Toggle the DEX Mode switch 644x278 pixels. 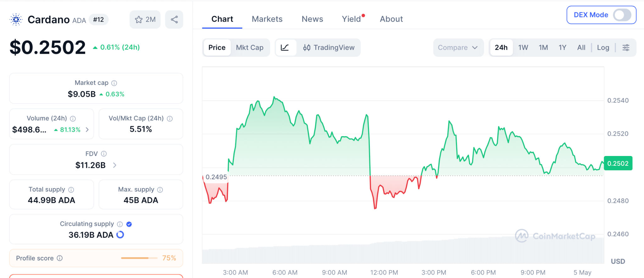[622, 15]
